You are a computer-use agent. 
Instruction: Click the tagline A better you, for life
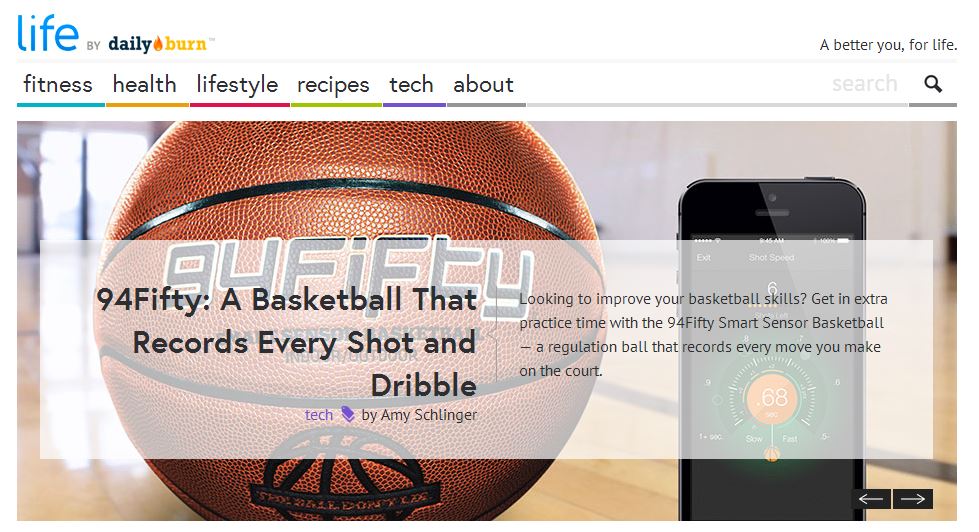(x=888, y=45)
